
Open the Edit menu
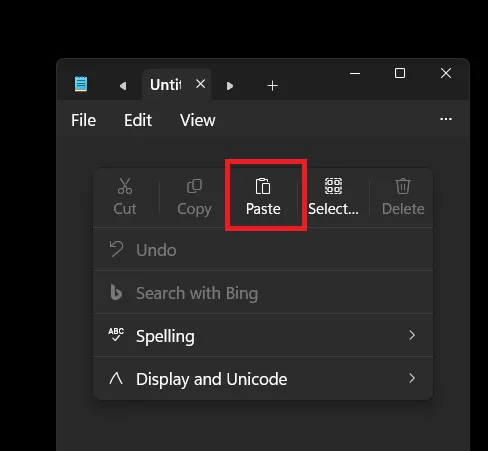[138, 120]
